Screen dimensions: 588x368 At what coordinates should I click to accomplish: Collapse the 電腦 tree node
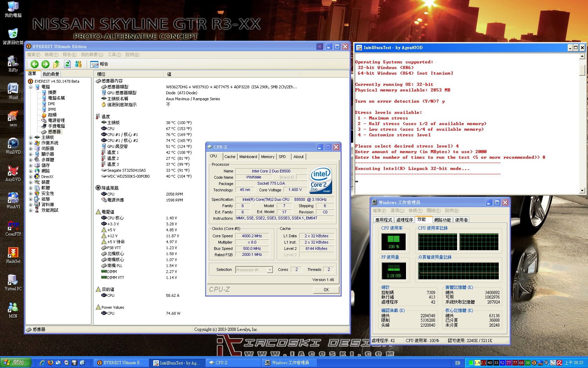click(x=31, y=87)
